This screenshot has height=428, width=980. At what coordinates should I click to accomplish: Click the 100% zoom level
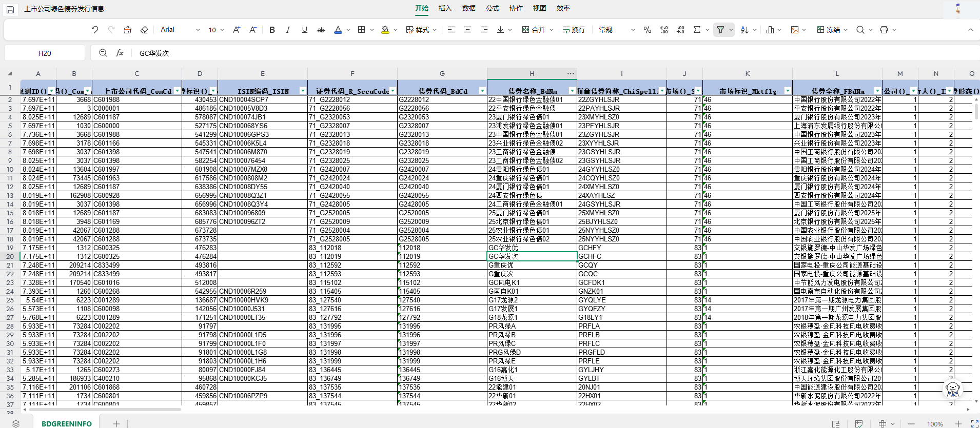pyautogui.click(x=935, y=424)
